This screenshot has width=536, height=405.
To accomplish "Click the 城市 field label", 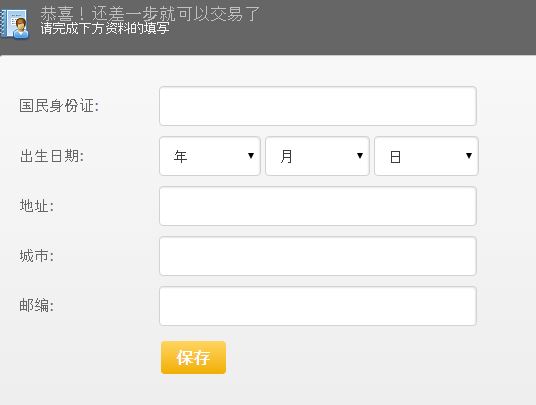I will tap(37, 256).
